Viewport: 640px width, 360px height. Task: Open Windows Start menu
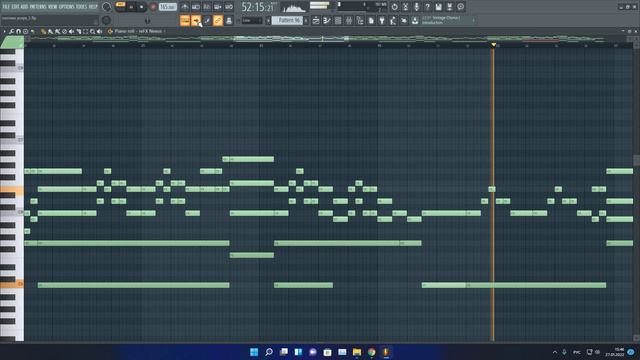(x=254, y=352)
